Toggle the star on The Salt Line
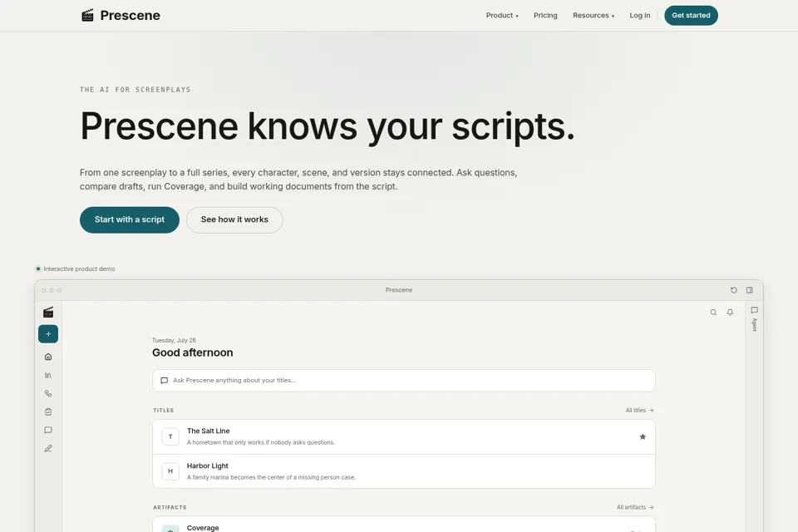Viewport: 798px width, 532px height. 643,436
